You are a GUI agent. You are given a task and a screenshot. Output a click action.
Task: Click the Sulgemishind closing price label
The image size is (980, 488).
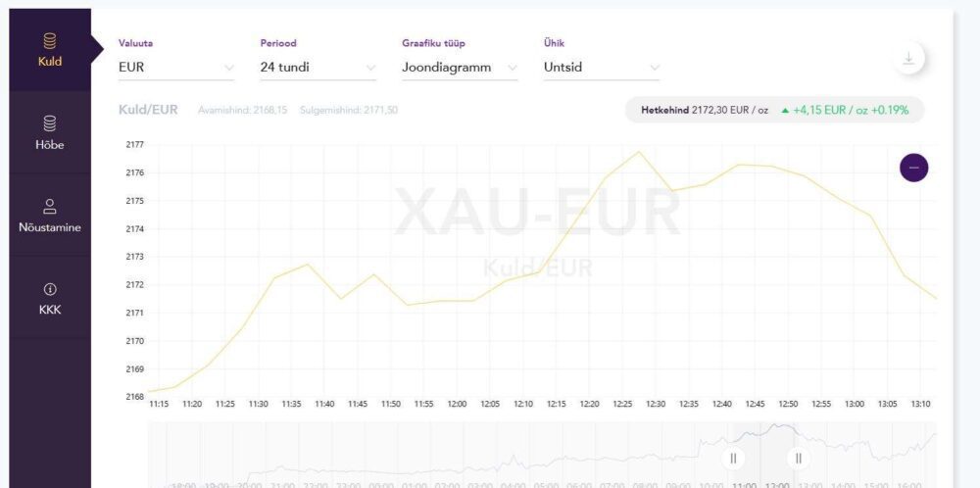click(x=348, y=111)
